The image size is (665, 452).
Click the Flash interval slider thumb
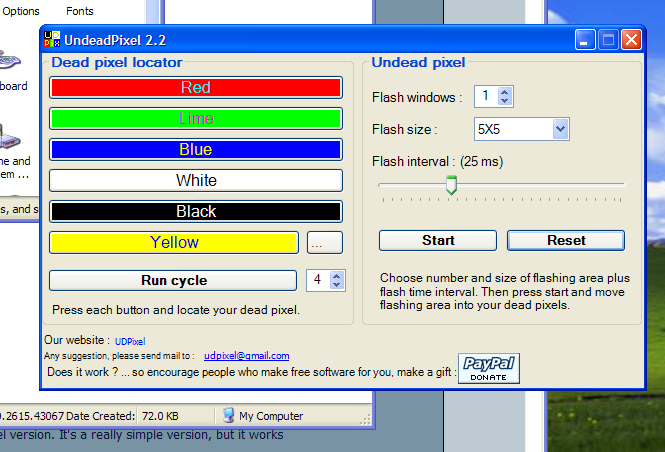452,185
